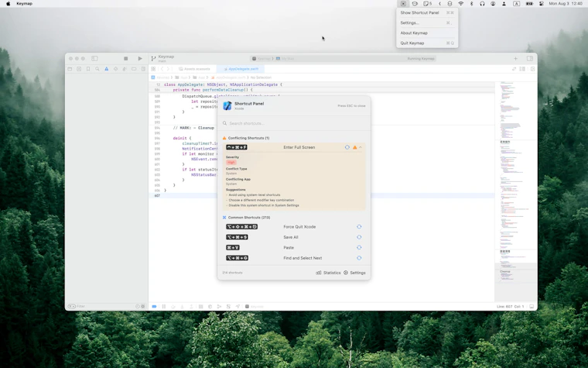
Task: Toggle the breakpoints activation button in debug bar
Action: (x=154, y=307)
